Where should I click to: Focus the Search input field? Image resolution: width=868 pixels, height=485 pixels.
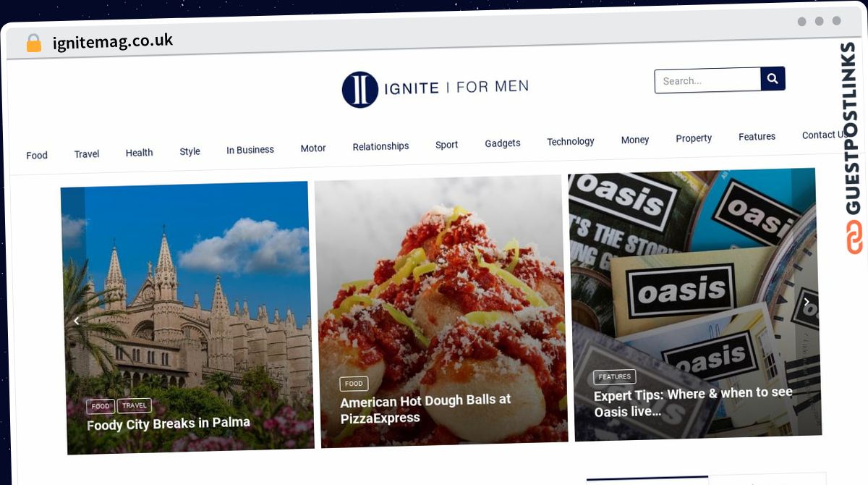pyautogui.click(x=707, y=80)
